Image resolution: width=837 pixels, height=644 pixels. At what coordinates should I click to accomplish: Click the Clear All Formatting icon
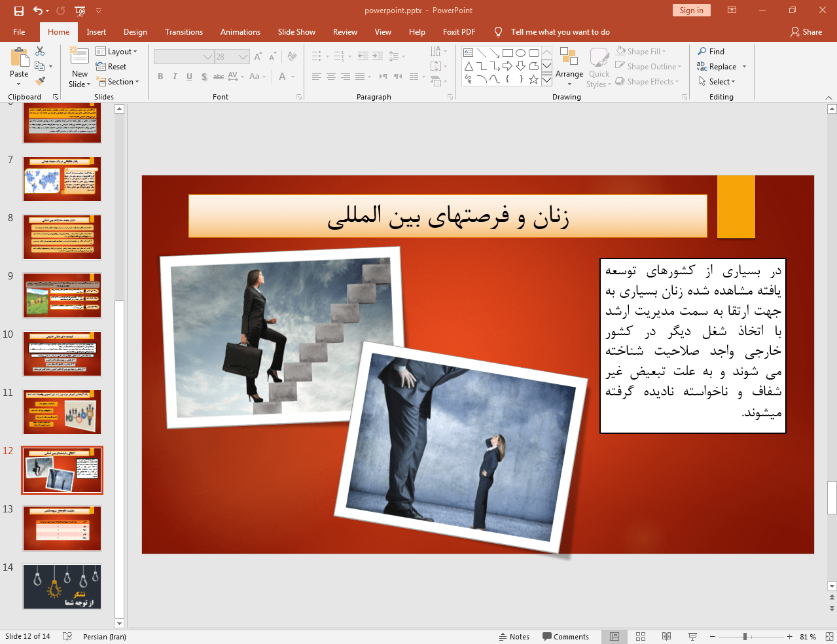(292, 57)
